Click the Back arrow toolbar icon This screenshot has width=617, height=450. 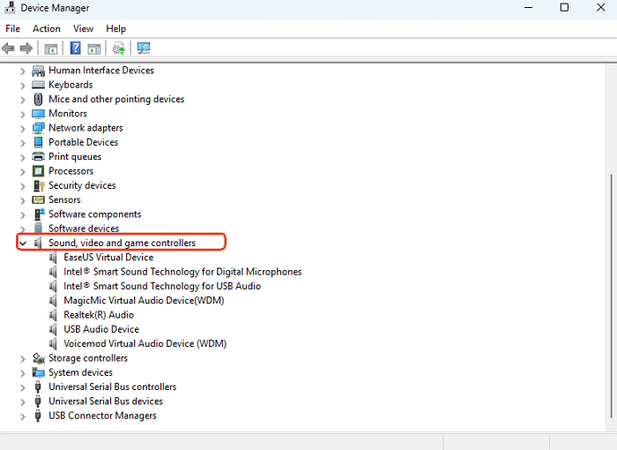pos(8,48)
